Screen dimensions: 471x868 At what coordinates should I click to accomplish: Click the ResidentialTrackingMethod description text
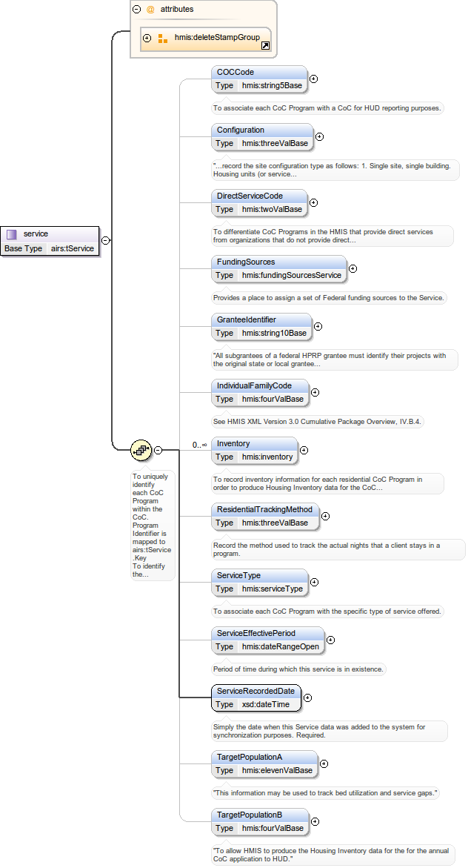(x=326, y=549)
